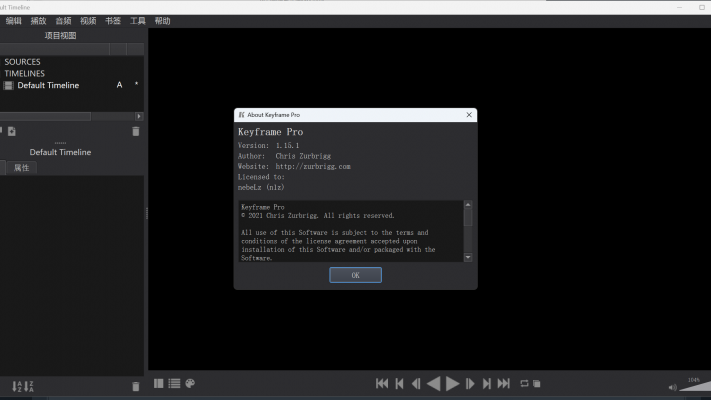Select Default Timeline in the project tree
711x400 pixels.
click(x=47, y=85)
